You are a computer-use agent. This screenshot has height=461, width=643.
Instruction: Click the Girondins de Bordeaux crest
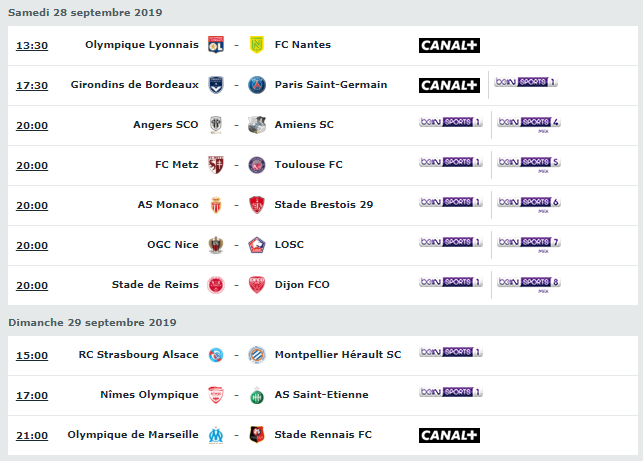point(216,85)
